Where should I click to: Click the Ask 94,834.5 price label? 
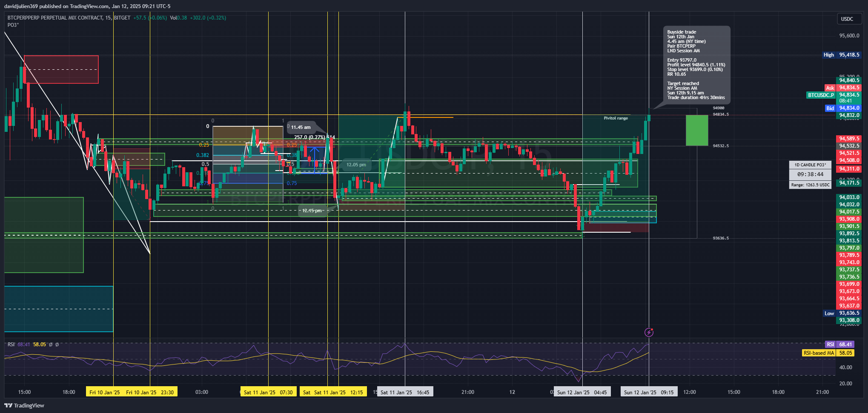coord(843,88)
